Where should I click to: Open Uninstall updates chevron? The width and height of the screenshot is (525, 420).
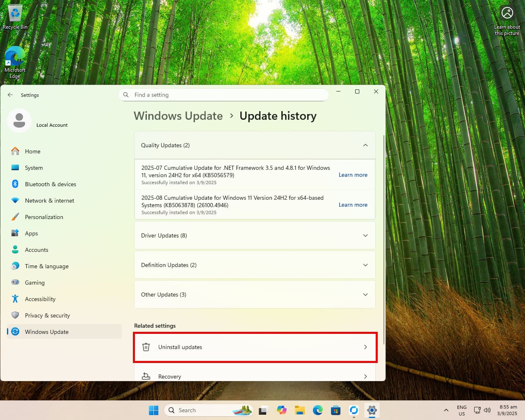point(365,347)
